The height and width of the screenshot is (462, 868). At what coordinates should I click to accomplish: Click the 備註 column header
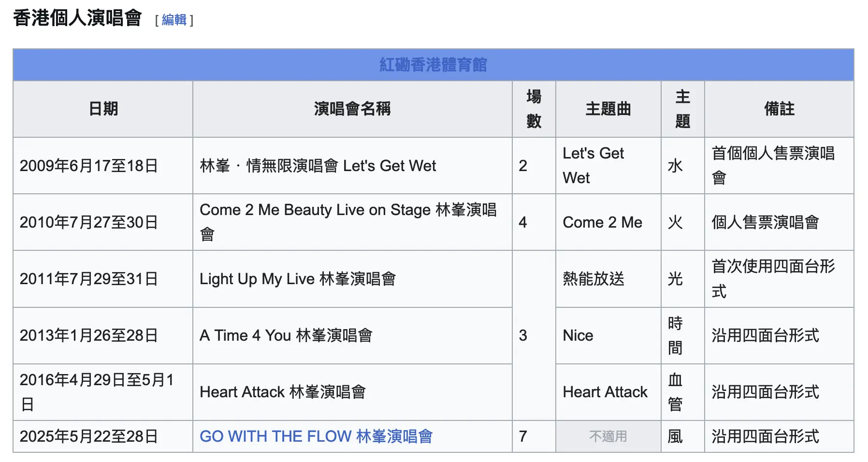click(x=779, y=109)
